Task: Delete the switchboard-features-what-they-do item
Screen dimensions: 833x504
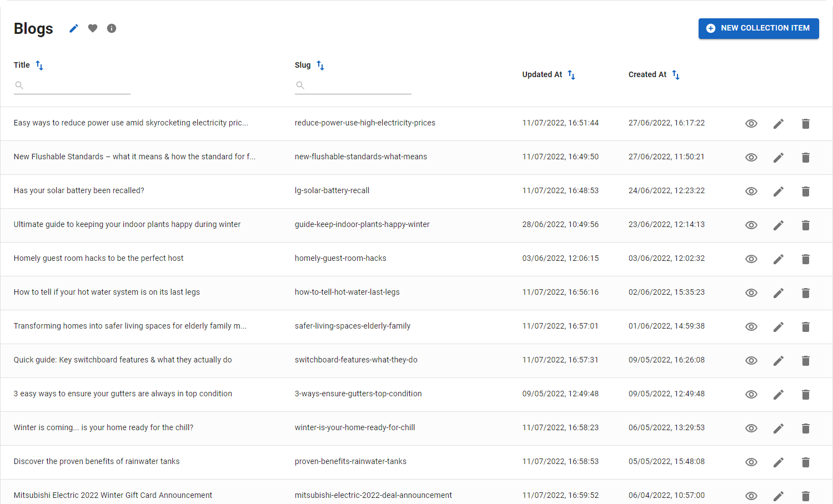Action: [x=806, y=360]
